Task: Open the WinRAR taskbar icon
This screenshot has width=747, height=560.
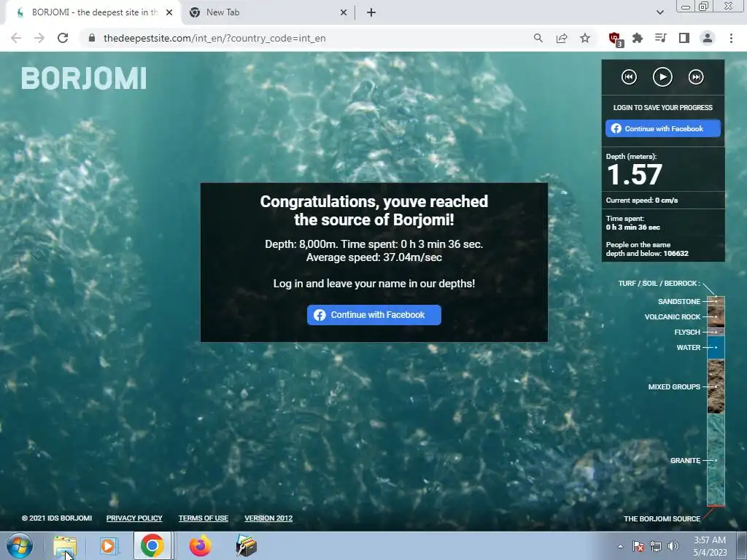Action: [247, 545]
